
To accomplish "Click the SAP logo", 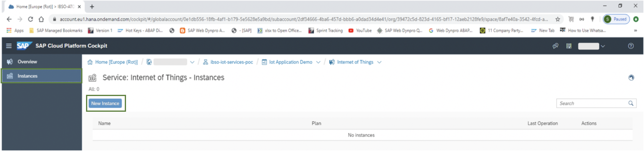I will [24, 46].
